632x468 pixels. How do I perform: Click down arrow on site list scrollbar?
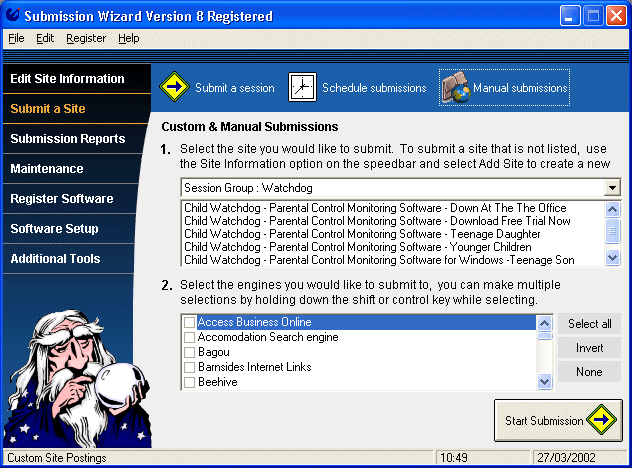612,257
